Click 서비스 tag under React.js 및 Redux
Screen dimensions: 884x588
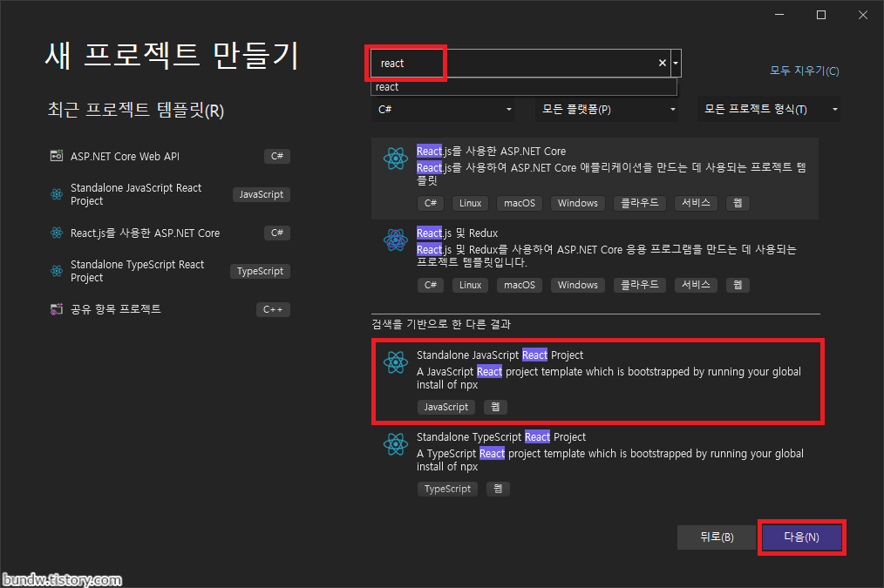click(696, 285)
